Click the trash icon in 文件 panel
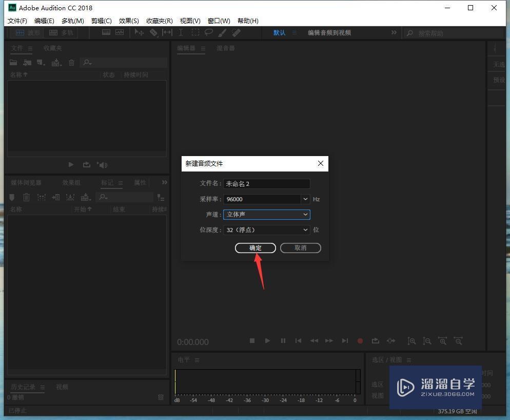This screenshot has width=510, height=420. point(71,63)
